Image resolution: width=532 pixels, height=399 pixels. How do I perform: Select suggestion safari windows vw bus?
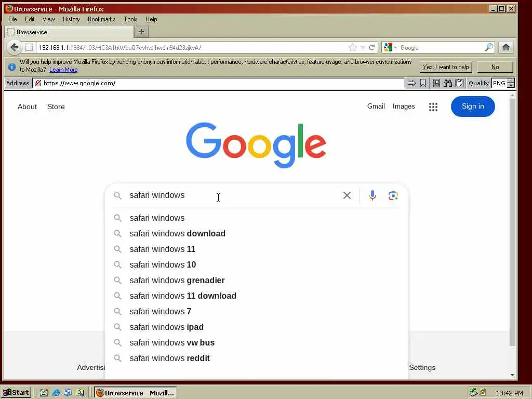257,343
